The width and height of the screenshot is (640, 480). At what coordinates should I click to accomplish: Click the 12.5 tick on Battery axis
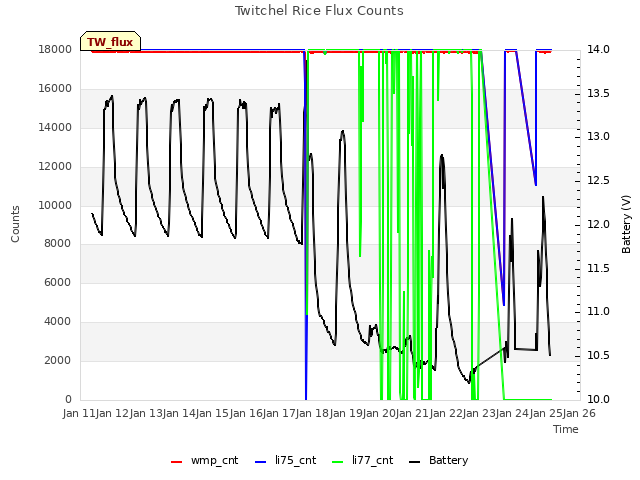[598, 180]
